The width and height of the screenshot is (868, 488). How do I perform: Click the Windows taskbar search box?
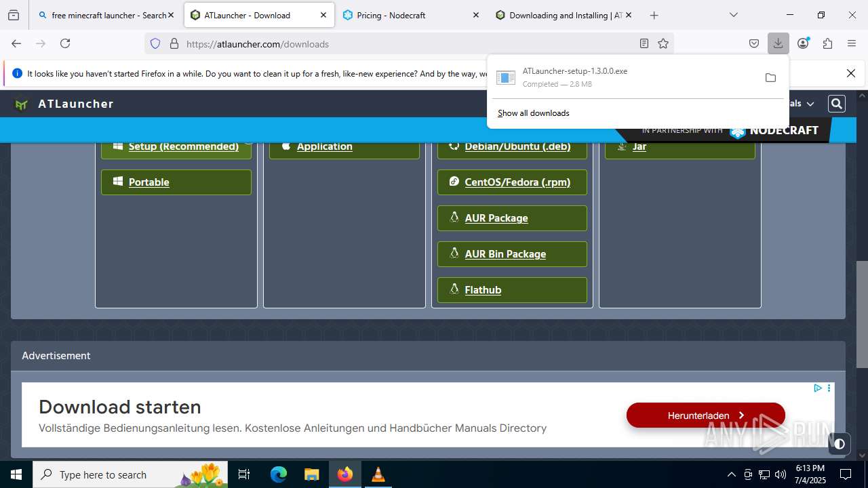[130, 474]
